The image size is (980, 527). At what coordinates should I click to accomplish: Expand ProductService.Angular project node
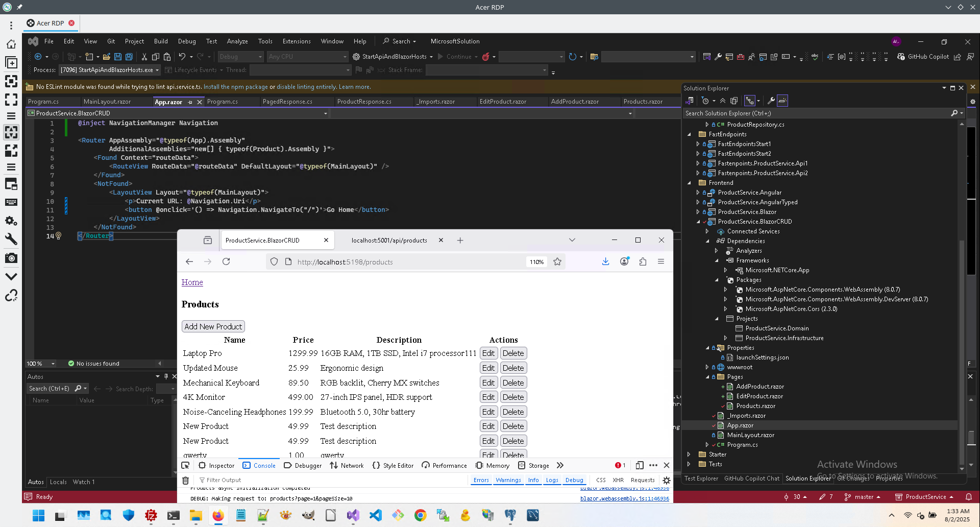[x=698, y=193]
